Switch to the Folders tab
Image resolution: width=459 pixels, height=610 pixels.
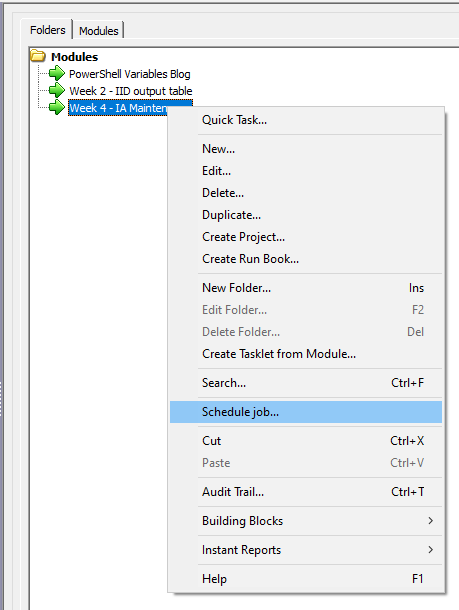point(47,30)
